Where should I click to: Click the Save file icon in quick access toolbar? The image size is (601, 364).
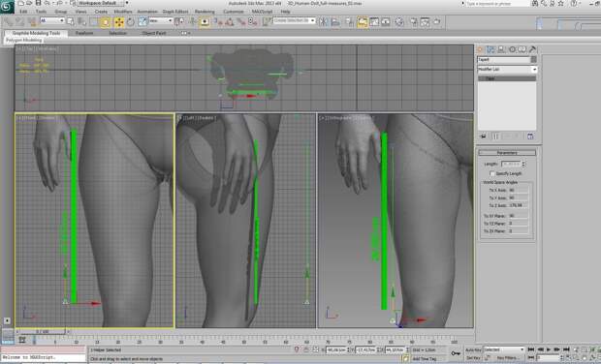(x=38, y=3)
